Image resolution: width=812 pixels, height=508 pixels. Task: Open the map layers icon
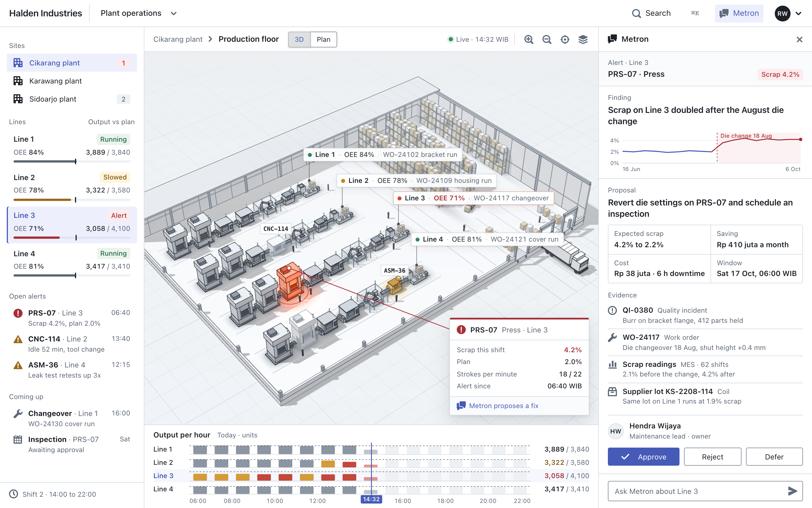click(583, 39)
